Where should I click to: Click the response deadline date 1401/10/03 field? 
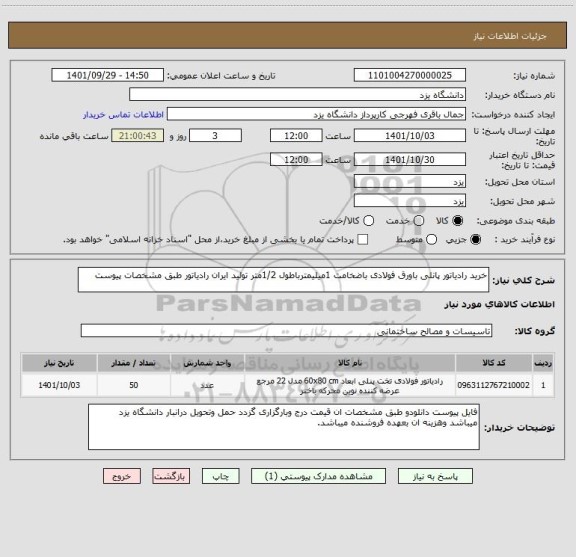tap(410, 136)
